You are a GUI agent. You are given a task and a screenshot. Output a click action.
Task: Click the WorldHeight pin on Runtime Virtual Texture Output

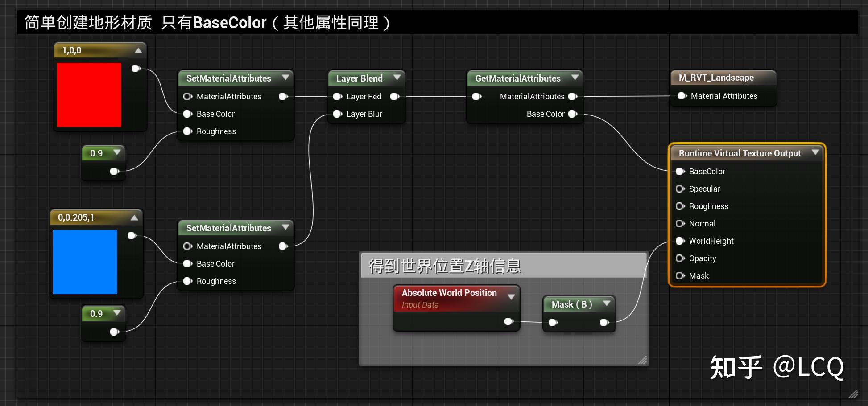pos(680,241)
